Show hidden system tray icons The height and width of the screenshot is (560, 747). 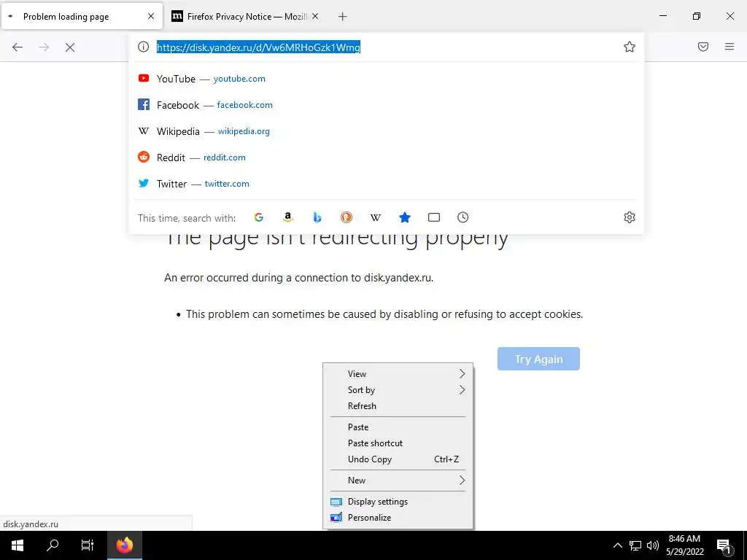point(617,545)
